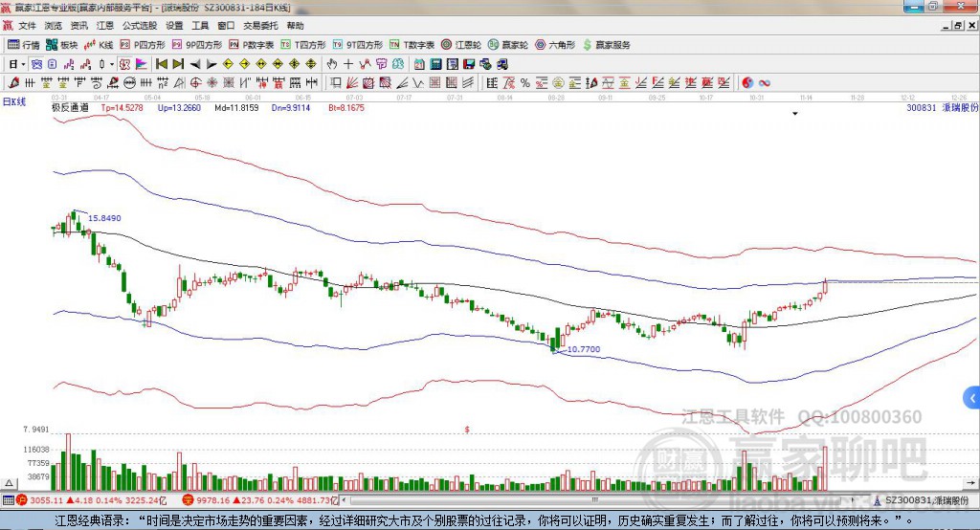Click the blue side panel expand arrow
Image resolution: width=980 pixels, height=530 pixels.
[x=972, y=398]
